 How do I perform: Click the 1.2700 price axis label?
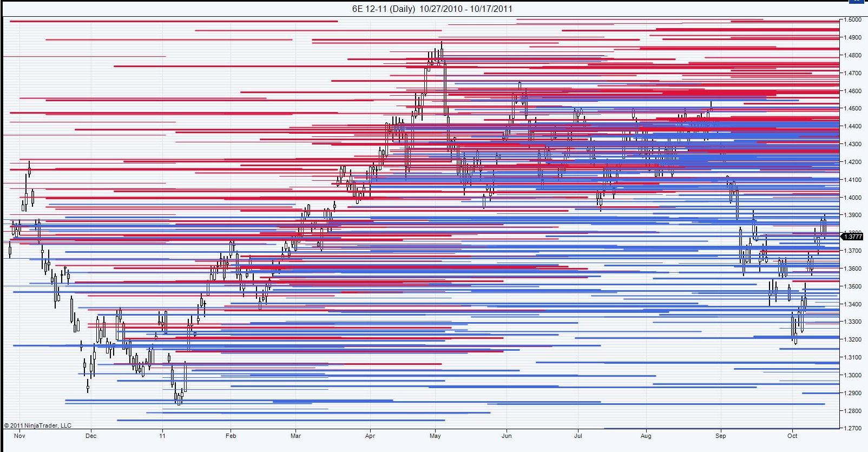click(x=853, y=429)
